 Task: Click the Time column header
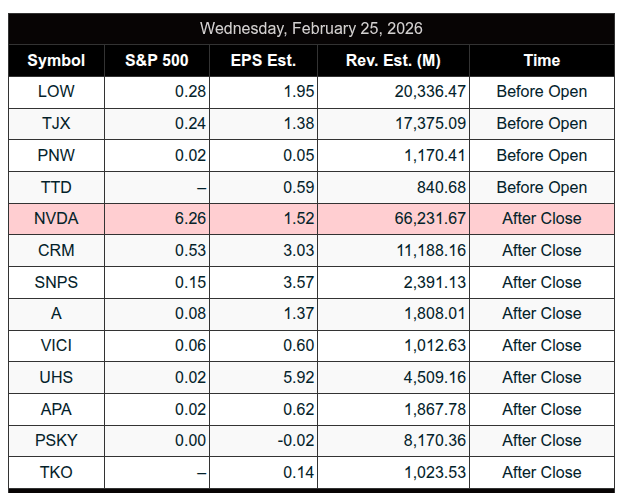[541, 60]
